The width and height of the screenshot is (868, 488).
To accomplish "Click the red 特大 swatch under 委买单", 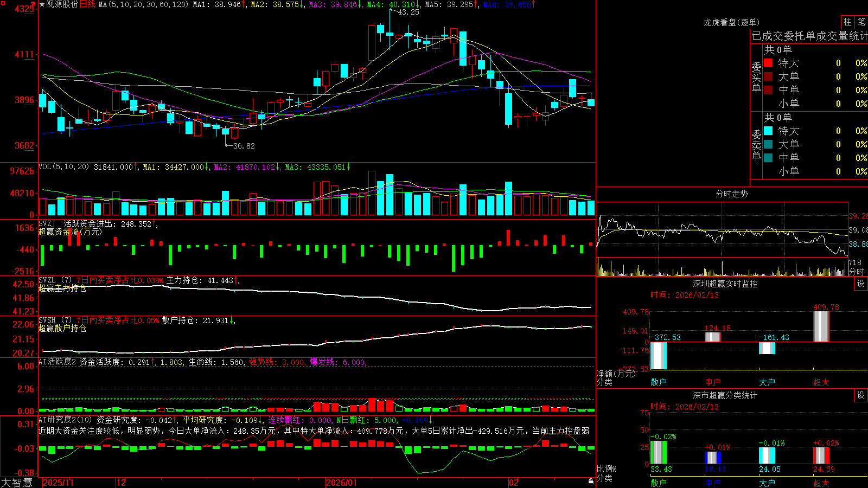I will tap(768, 63).
